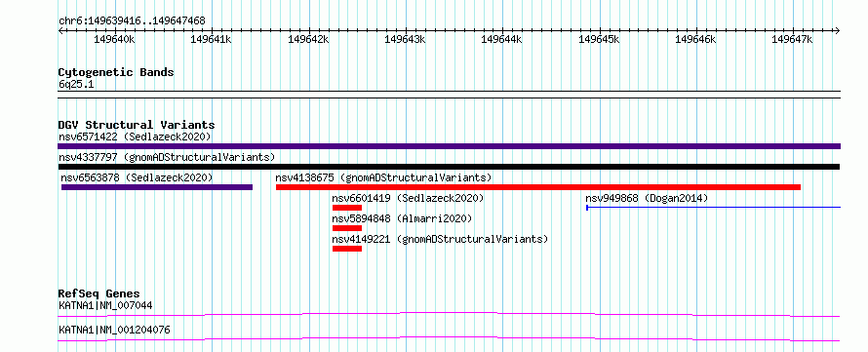Open variant label nsv6601419 (Sedlazeck2020)
Viewport: 868px width, 352px height.
408,198
